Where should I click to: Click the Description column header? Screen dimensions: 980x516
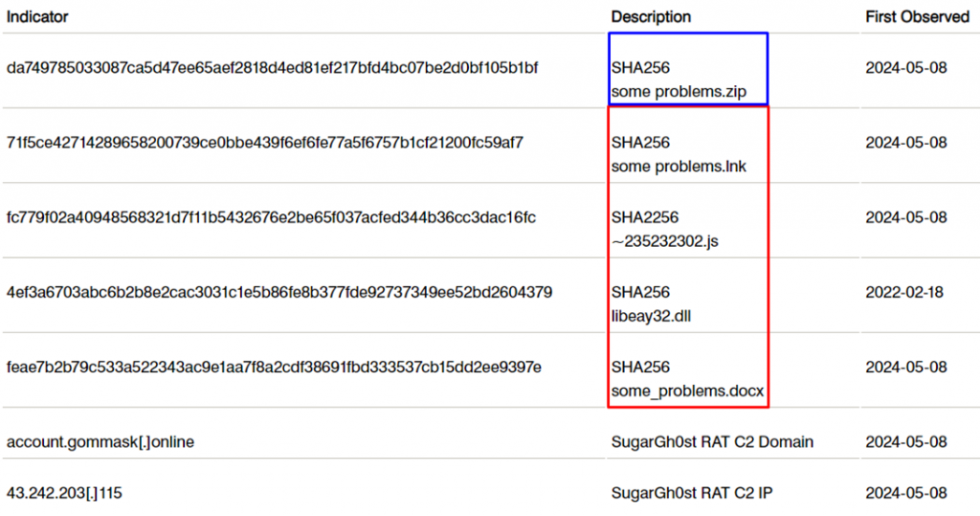coord(651,17)
